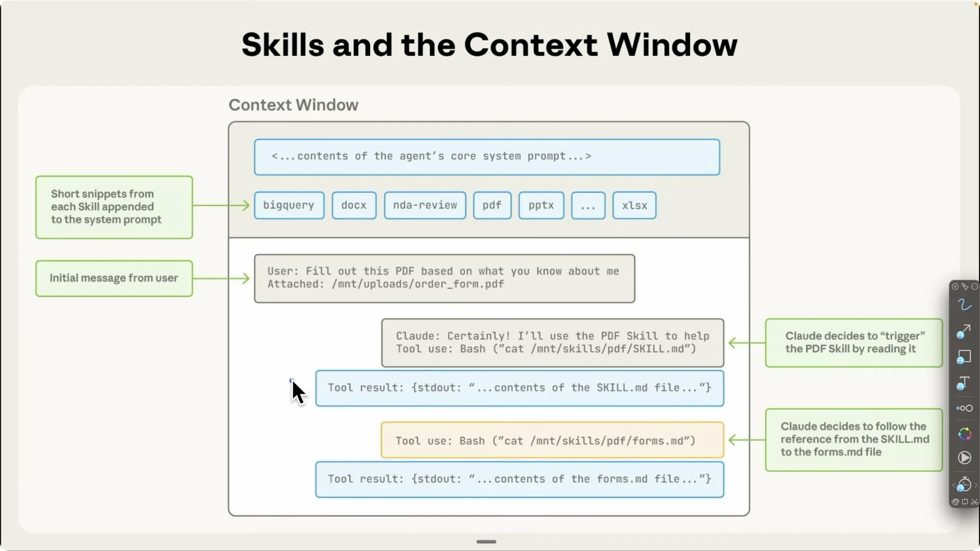Click the ellipsis skill box
Screen dimensions: 980x551
coord(588,206)
